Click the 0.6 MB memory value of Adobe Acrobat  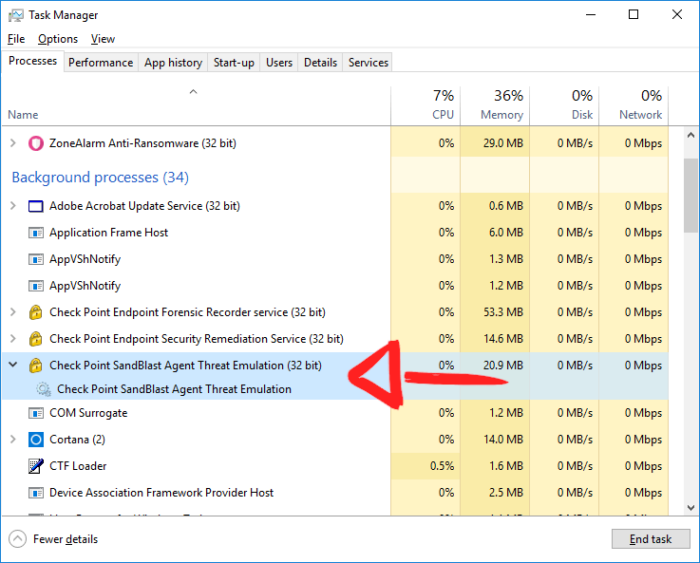[506, 206]
